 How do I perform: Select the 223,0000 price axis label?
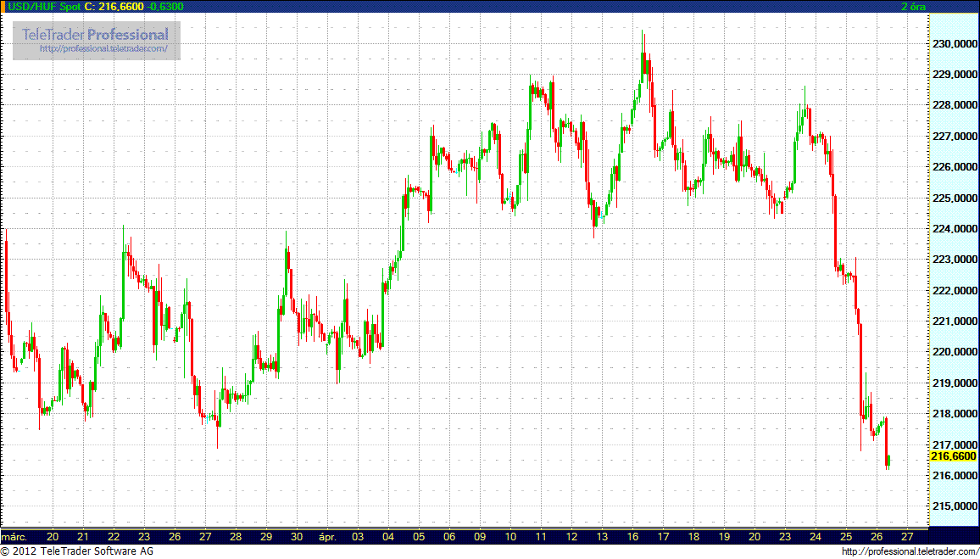pos(955,260)
